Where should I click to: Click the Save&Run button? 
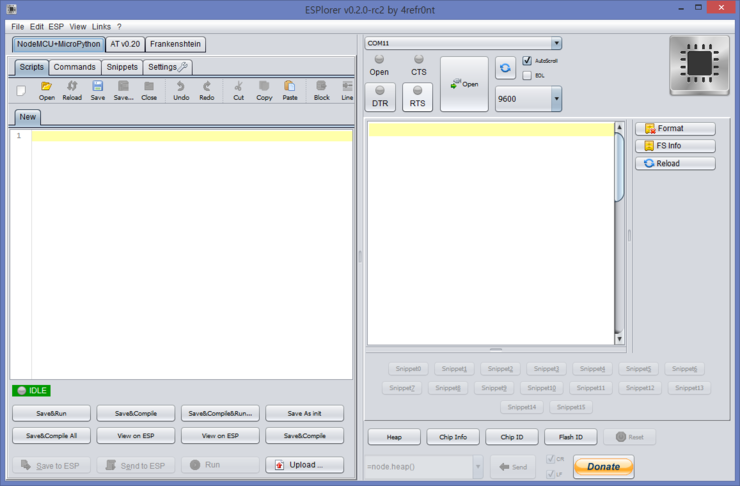click(x=51, y=413)
